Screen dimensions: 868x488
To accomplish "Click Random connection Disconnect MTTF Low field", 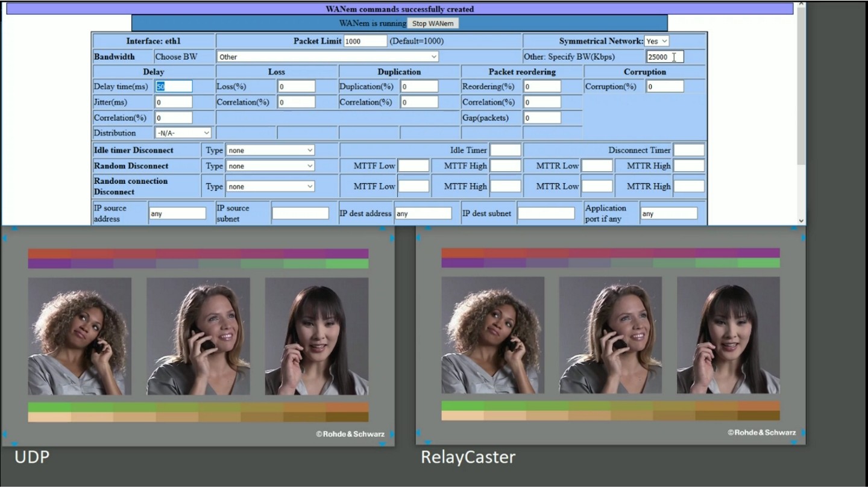I will (x=414, y=186).
